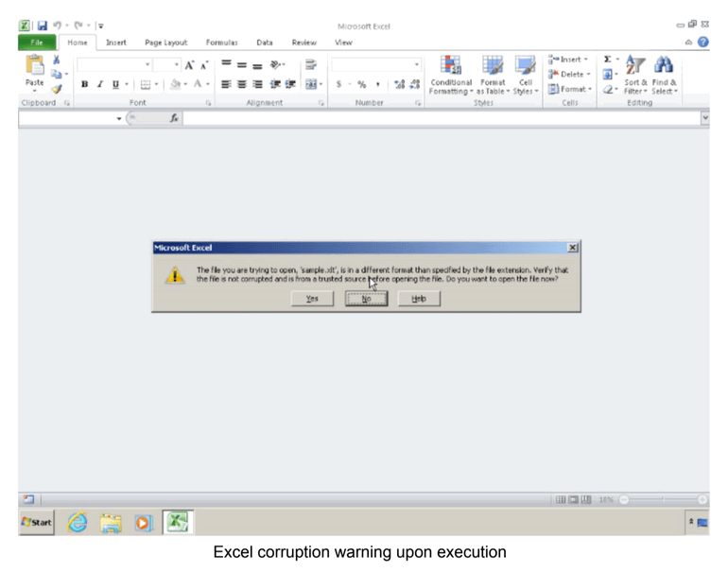Click Help in the Excel warning dialog
Viewport: 728px width, 572px height.
tap(419, 299)
